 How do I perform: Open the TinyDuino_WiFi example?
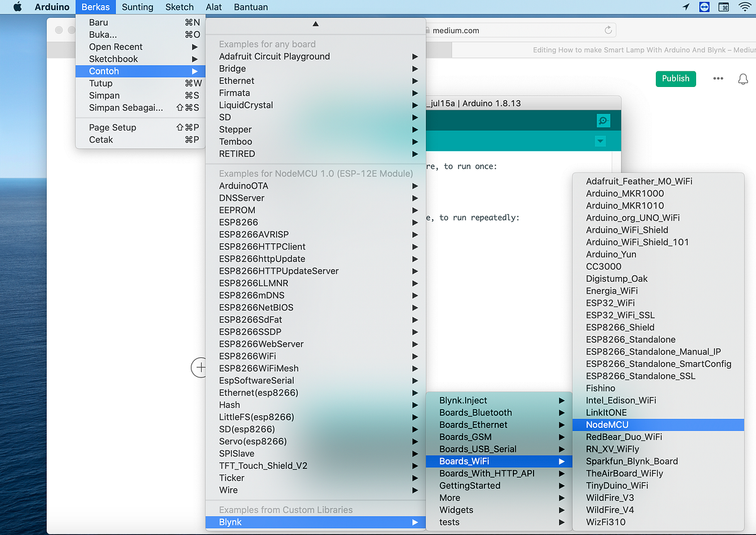click(x=658, y=486)
